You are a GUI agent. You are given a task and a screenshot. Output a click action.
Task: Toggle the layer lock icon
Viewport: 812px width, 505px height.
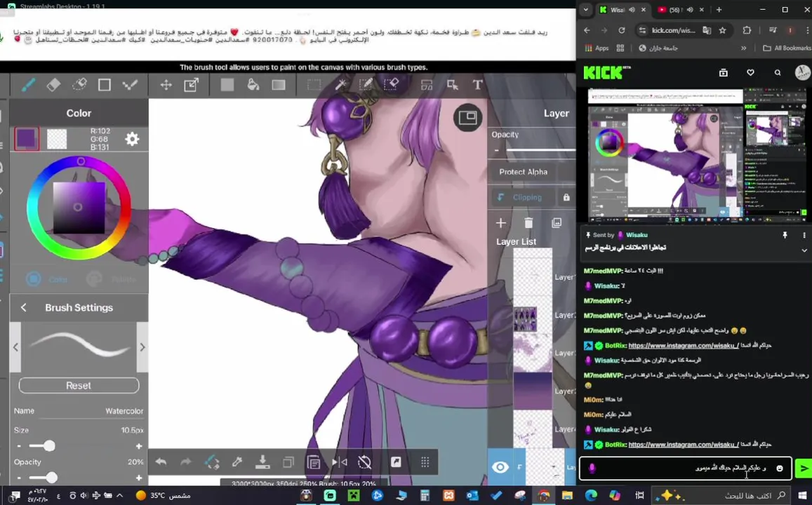point(566,197)
